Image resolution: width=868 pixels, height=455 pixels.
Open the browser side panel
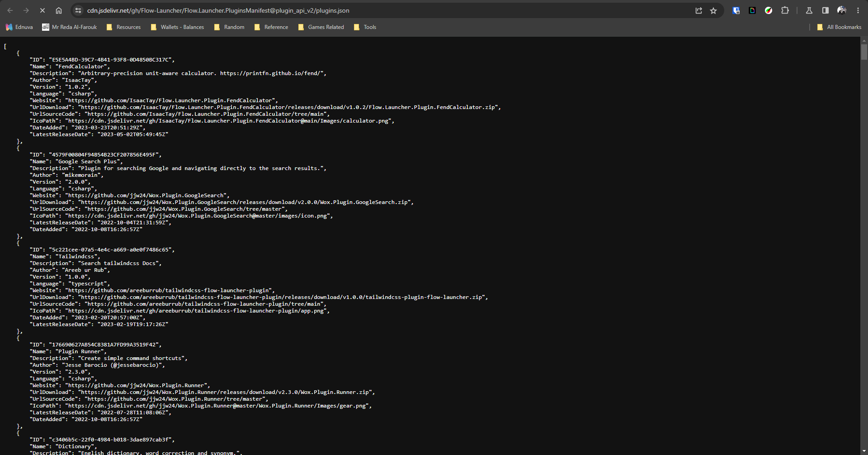point(825,10)
